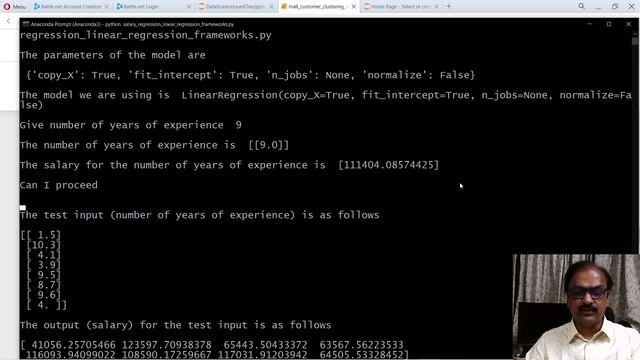Click output salary 65443.50433372
The width and height of the screenshot is (640, 360).
tap(265, 345)
